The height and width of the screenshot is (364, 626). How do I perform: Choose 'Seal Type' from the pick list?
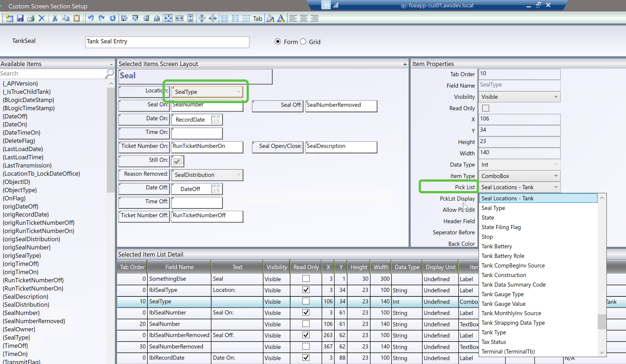[x=493, y=208]
